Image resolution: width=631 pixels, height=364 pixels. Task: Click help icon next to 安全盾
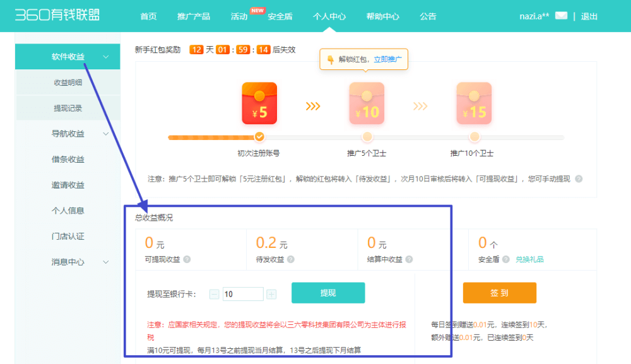(506, 259)
